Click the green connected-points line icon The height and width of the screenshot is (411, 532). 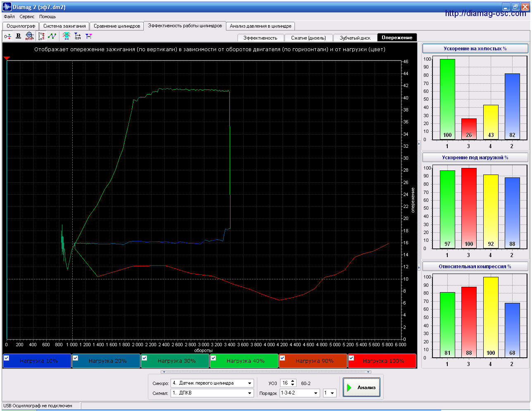pyautogui.click(x=52, y=36)
